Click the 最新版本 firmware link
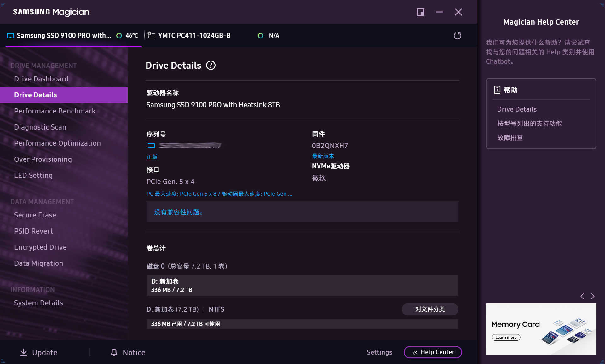This screenshot has height=364, width=605. pyautogui.click(x=323, y=156)
